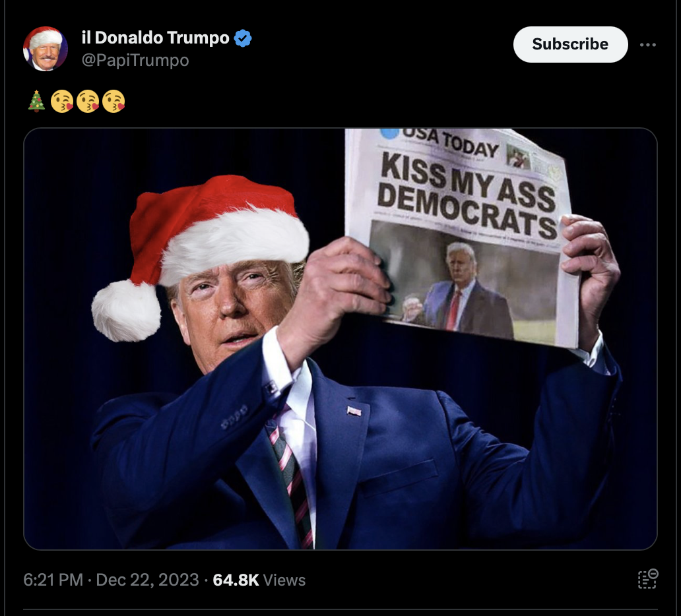This screenshot has height=616, width=681.
Task: Click the Dec 22, 2023 date
Action: pyautogui.click(x=147, y=580)
